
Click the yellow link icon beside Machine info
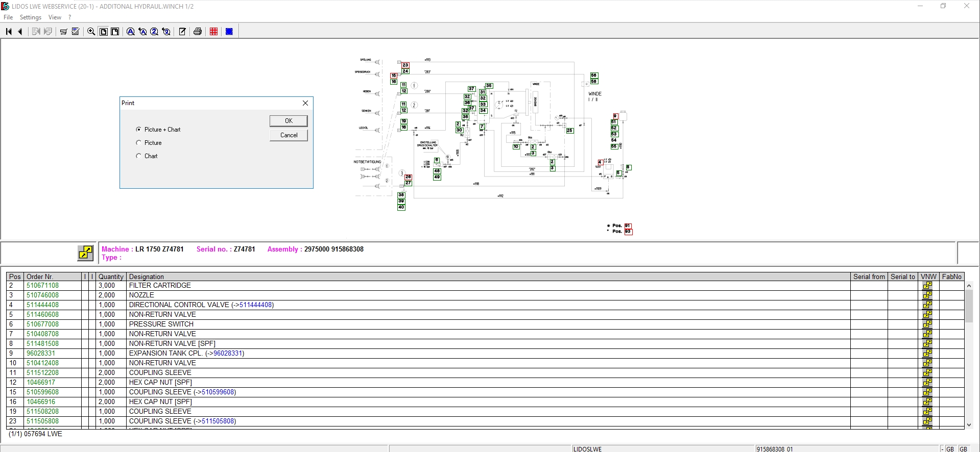pos(85,253)
